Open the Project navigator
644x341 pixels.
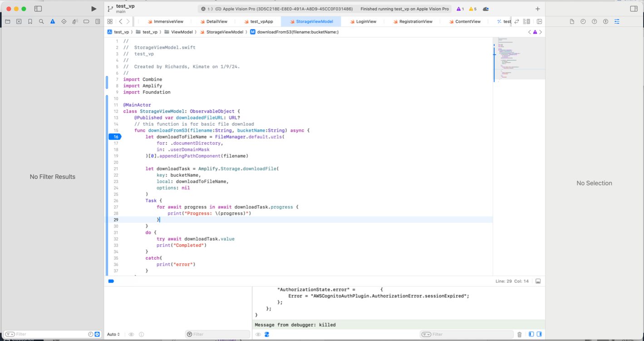[7, 21]
